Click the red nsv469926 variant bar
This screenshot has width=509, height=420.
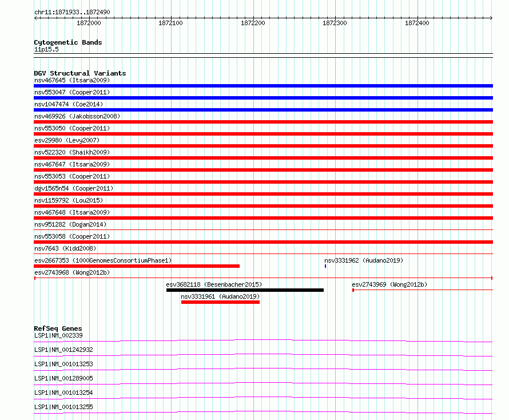click(x=263, y=122)
